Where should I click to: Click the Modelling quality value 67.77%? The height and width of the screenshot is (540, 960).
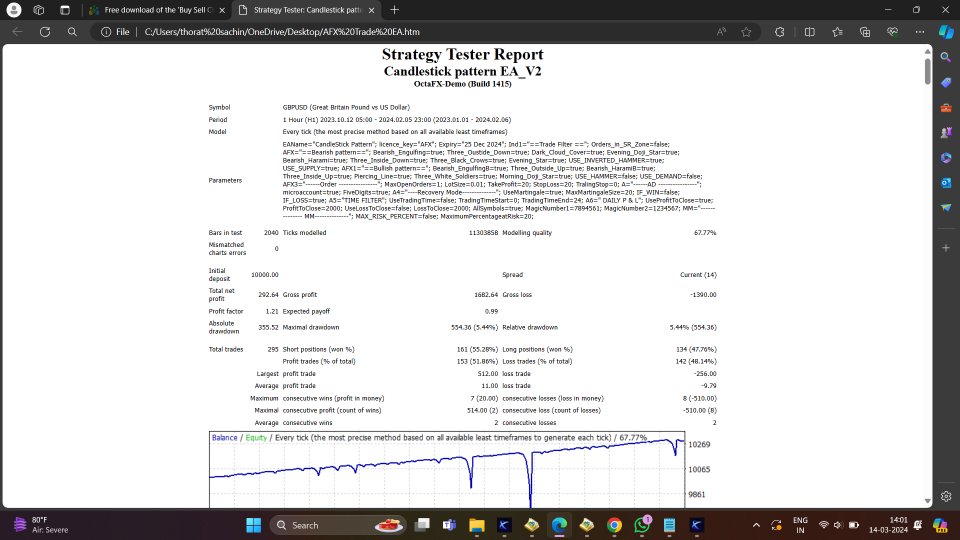[705, 233]
